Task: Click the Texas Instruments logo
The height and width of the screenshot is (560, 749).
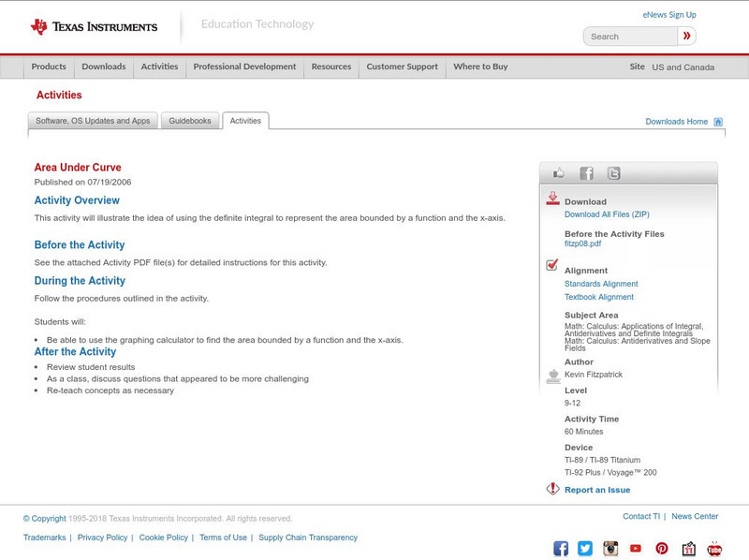Action: pyautogui.click(x=94, y=27)
